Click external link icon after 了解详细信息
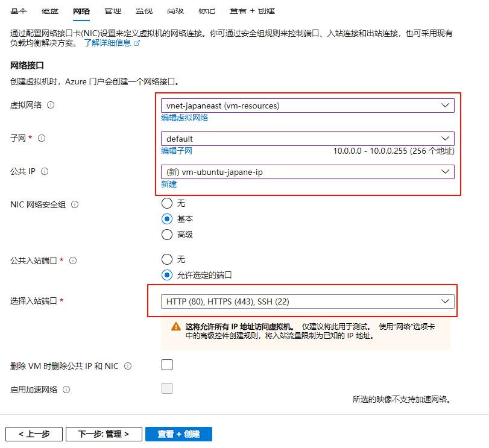 pyautogui.click(x=136, y=43)
